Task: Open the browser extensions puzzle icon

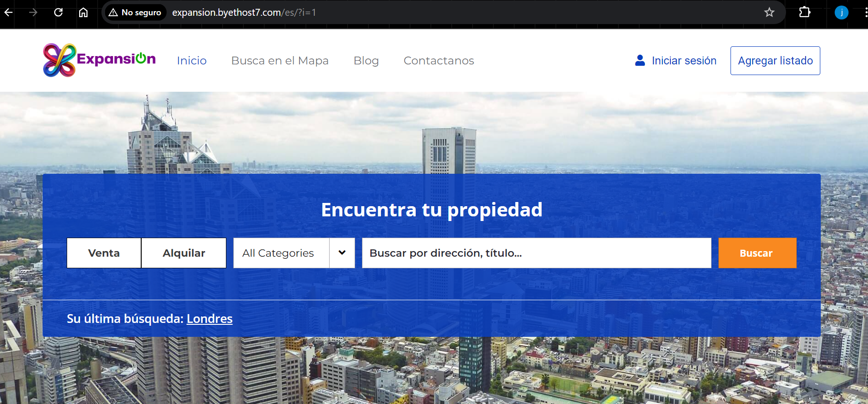Action: [805, 13]
